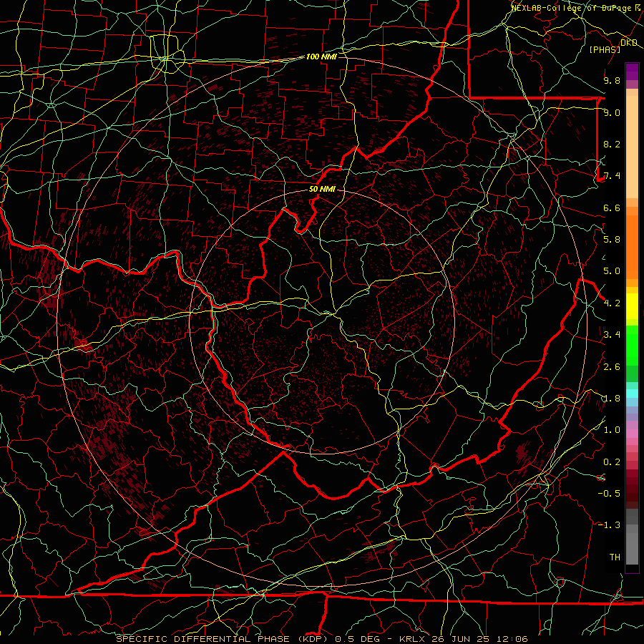Click the 7.4 value on color scale

tap(612, 176)
